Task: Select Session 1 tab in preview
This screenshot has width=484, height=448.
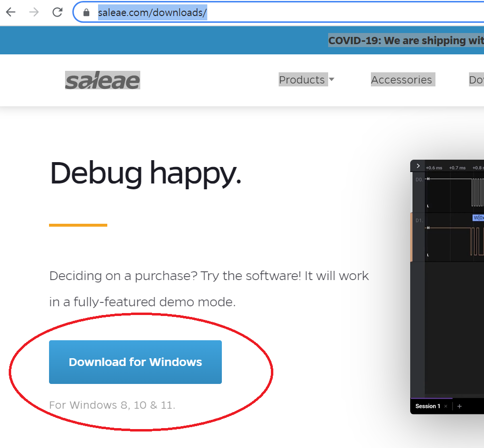Action: point(428,406)
